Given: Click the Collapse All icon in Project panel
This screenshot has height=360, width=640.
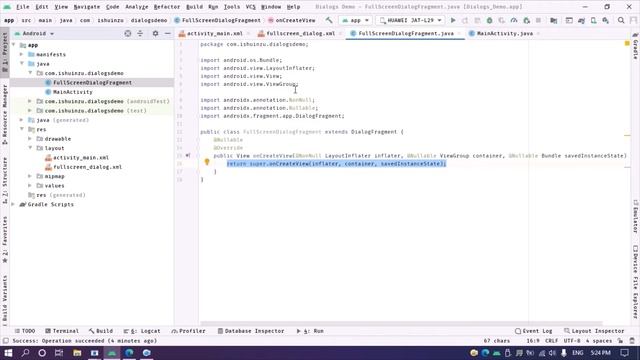Looking at the screenshot, I should pos(140,33).
